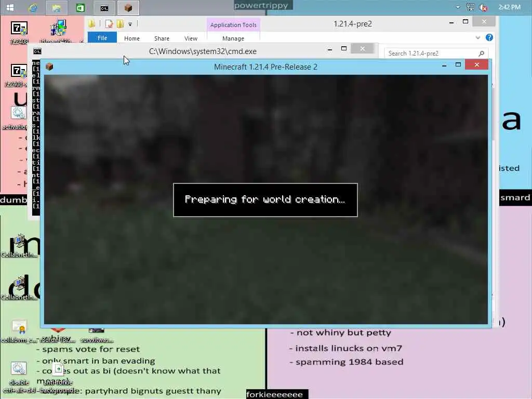Click the Minecraft 1.21.4 Pre-Release 2 title

click(x=265, y=67)
